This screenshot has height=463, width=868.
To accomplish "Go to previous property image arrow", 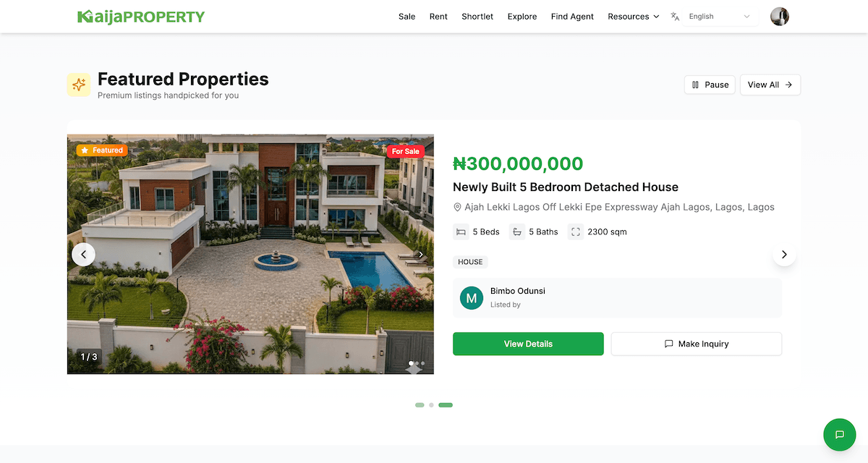I will point(83,254).
